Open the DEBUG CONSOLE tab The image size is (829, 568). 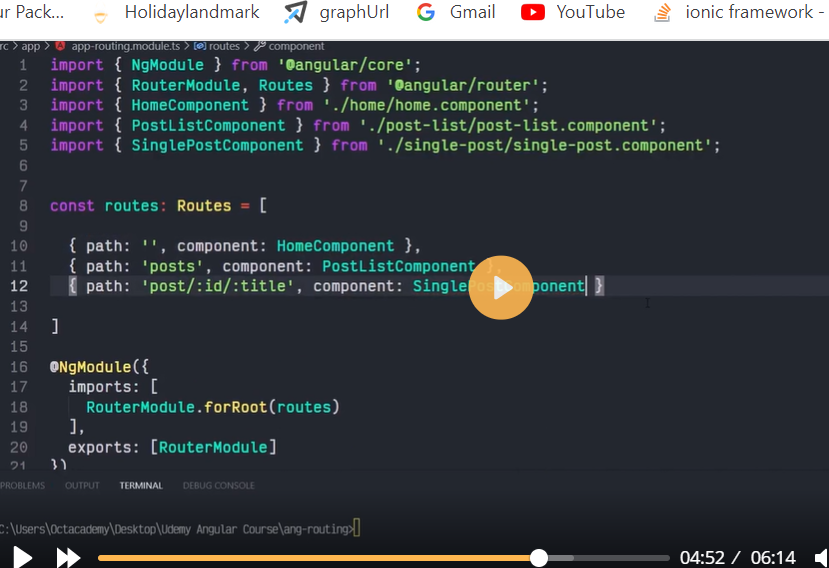coord(218,485)
